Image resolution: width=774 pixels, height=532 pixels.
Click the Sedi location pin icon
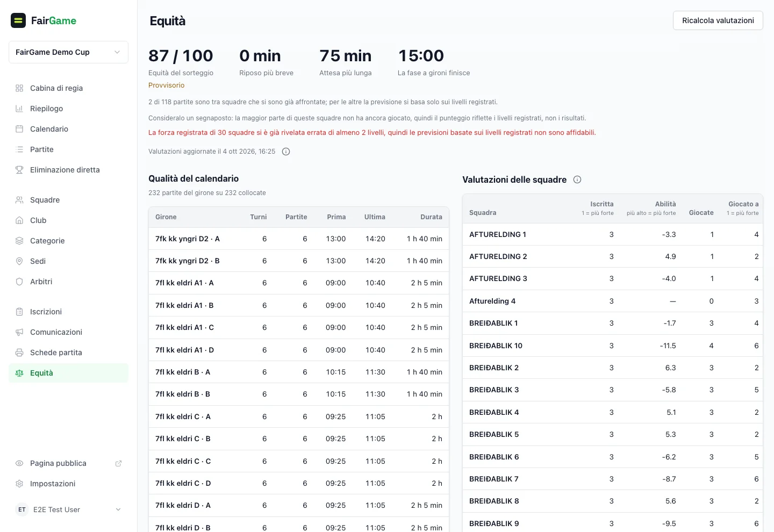[19, 261]
